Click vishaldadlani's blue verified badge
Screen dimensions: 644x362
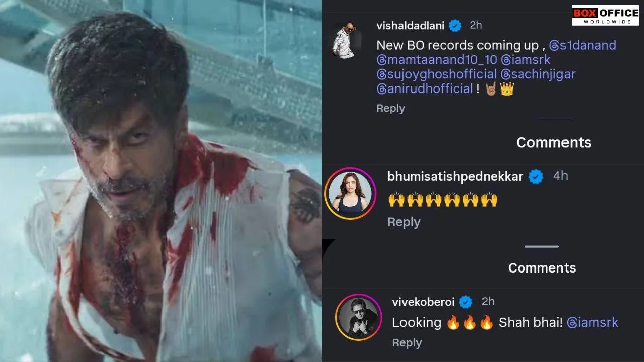(455, 25)
